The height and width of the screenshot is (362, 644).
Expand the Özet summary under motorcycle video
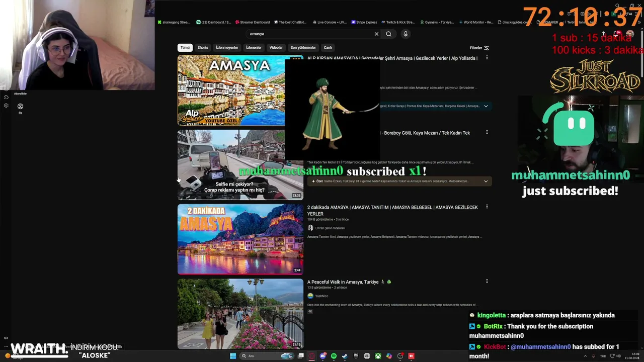tap(486, 181)
